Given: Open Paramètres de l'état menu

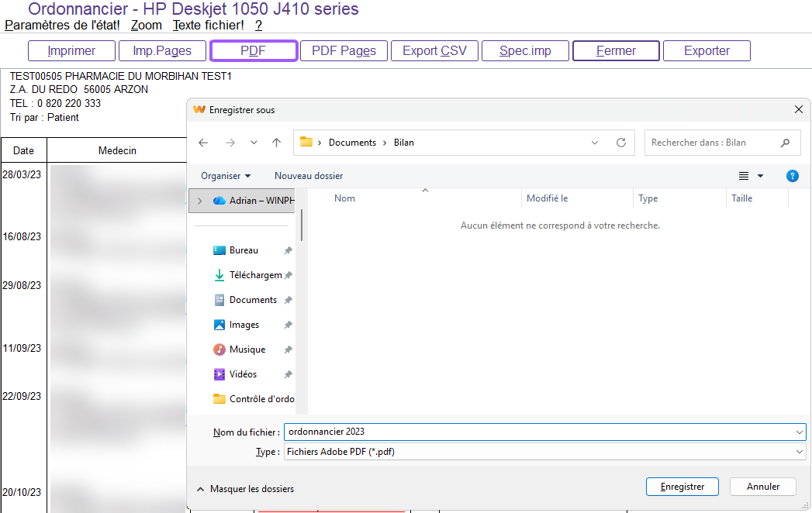Looking at the screenshot, I should [x=62, y=25].
